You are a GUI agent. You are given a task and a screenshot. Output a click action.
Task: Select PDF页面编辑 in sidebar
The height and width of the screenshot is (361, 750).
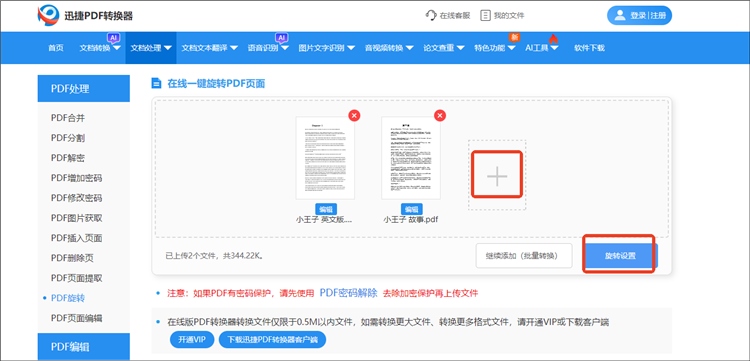coord(77,318)
